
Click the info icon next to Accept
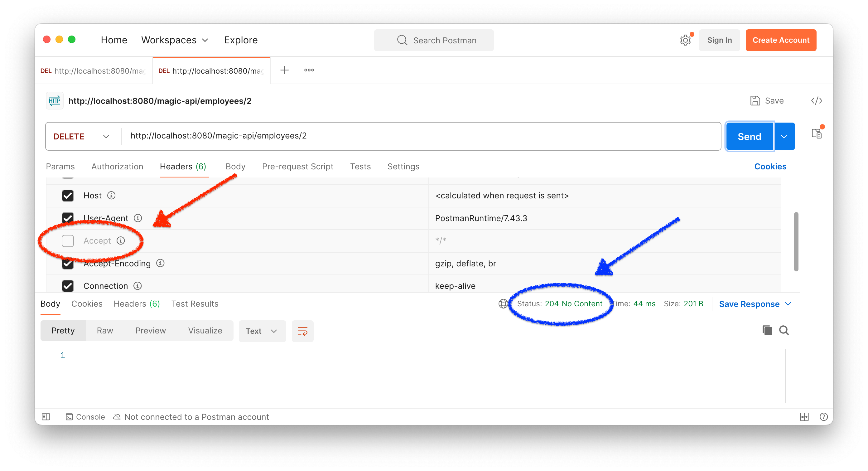121,240
